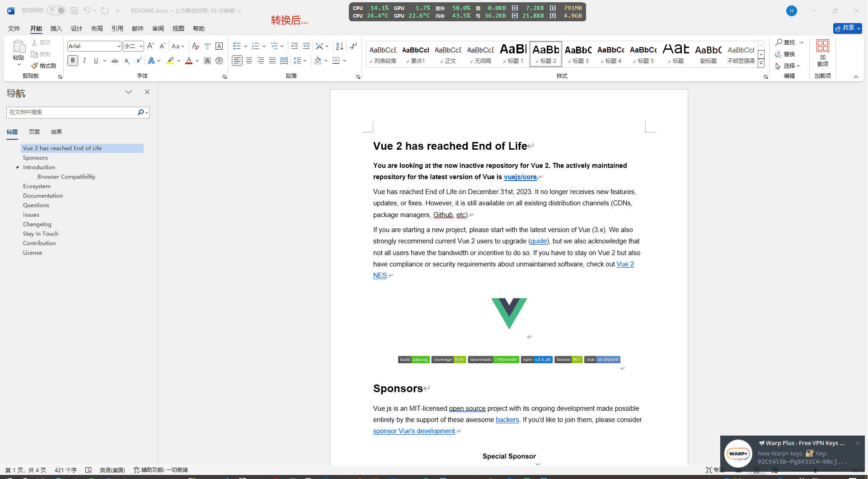
Task: Switch to the 页面 tab in navigation pane
Action: pos(34,132)
